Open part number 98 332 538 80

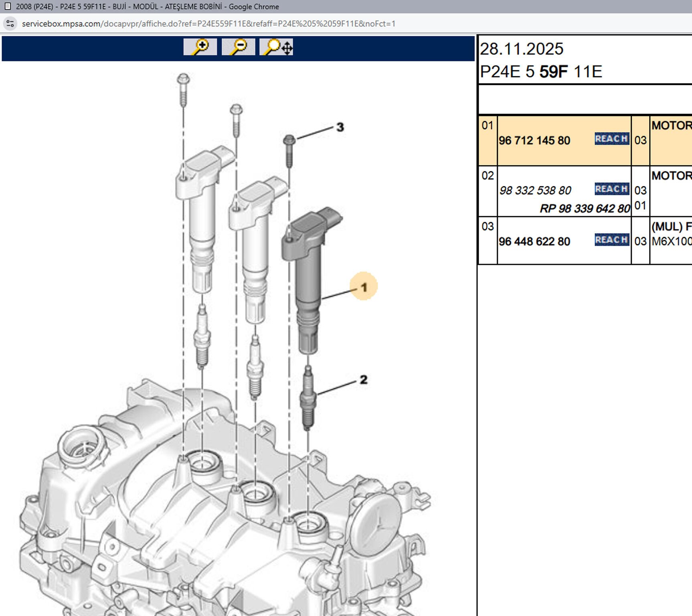(x=535, y=190)
